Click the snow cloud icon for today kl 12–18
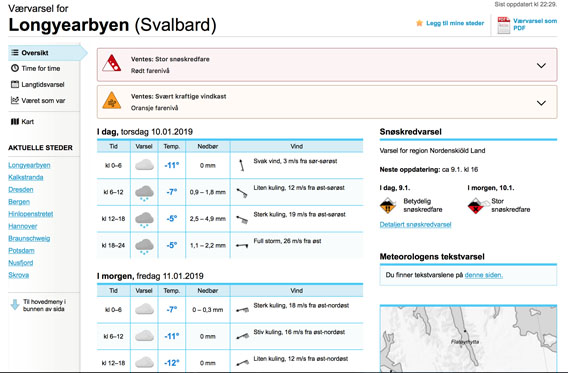The height and width of the screenshot is (373, 568). pos(144,219)
